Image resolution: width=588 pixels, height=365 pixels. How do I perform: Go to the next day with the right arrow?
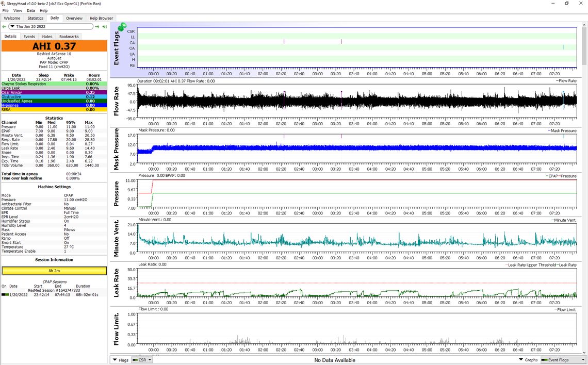97,27
